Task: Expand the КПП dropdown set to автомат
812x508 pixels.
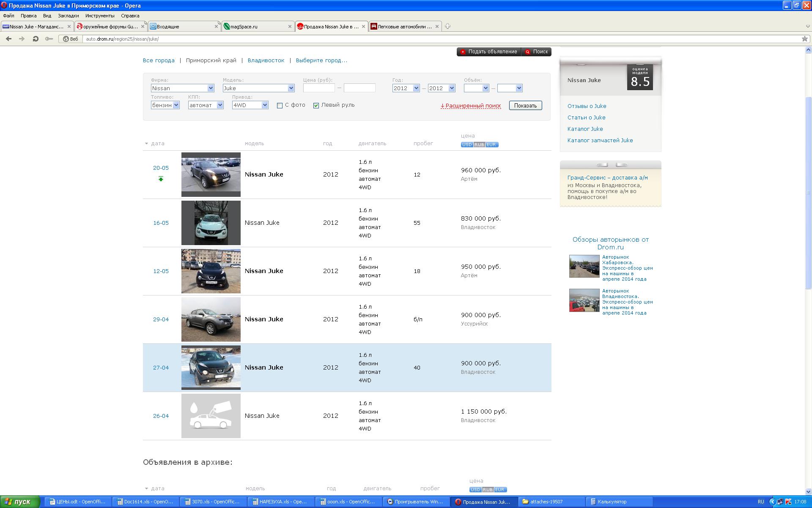Action: [206, 105]
